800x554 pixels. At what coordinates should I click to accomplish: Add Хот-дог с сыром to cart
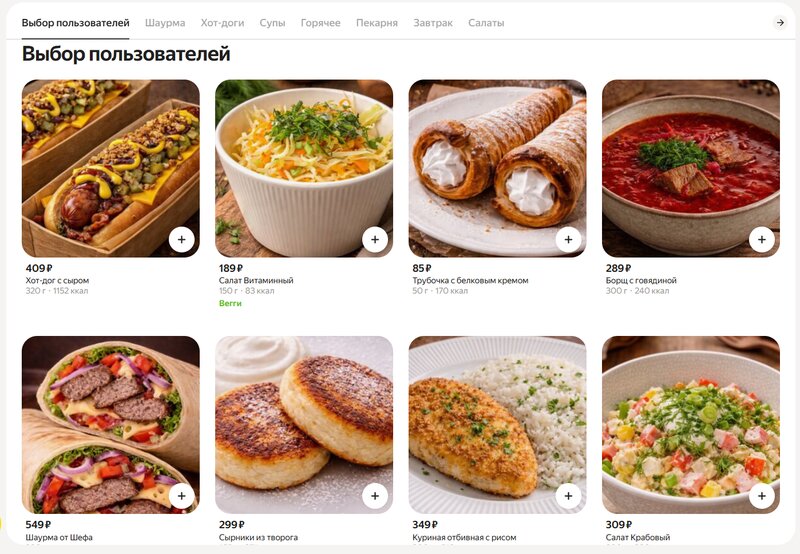(x=182, y=239)
